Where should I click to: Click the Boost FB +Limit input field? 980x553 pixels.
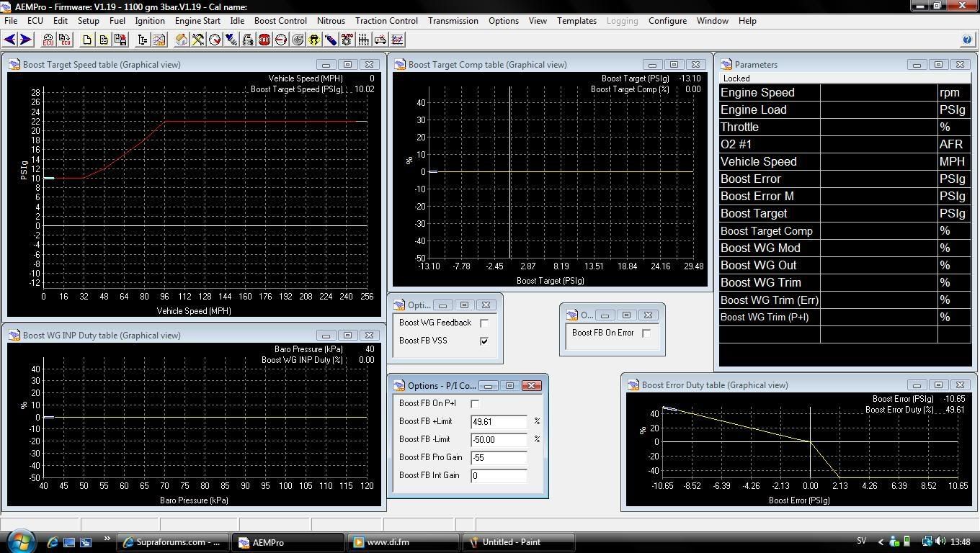499,422
